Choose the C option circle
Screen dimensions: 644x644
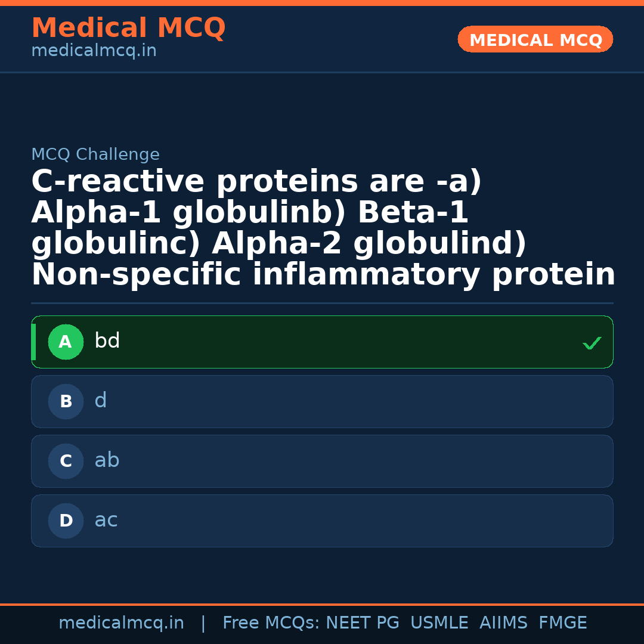point(66,461)
